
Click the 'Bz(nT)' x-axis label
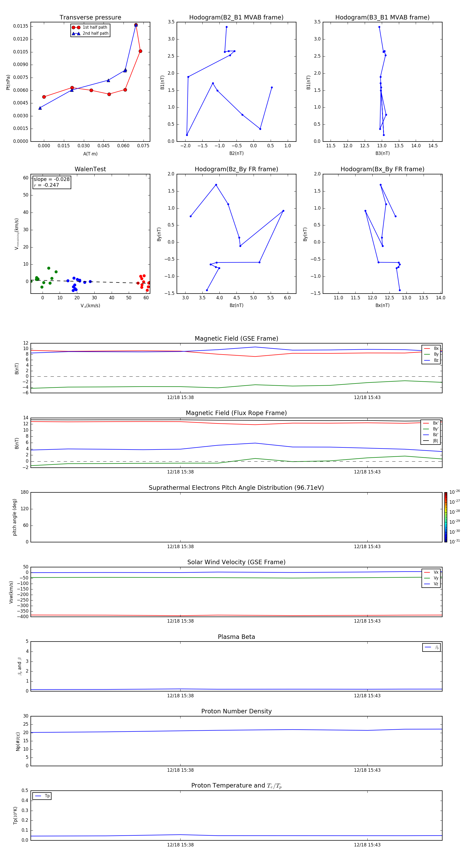[x=236, y=305]
